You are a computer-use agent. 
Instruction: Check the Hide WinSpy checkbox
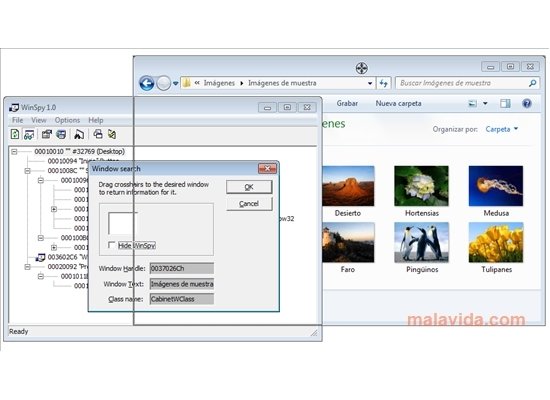click(112, 245)
